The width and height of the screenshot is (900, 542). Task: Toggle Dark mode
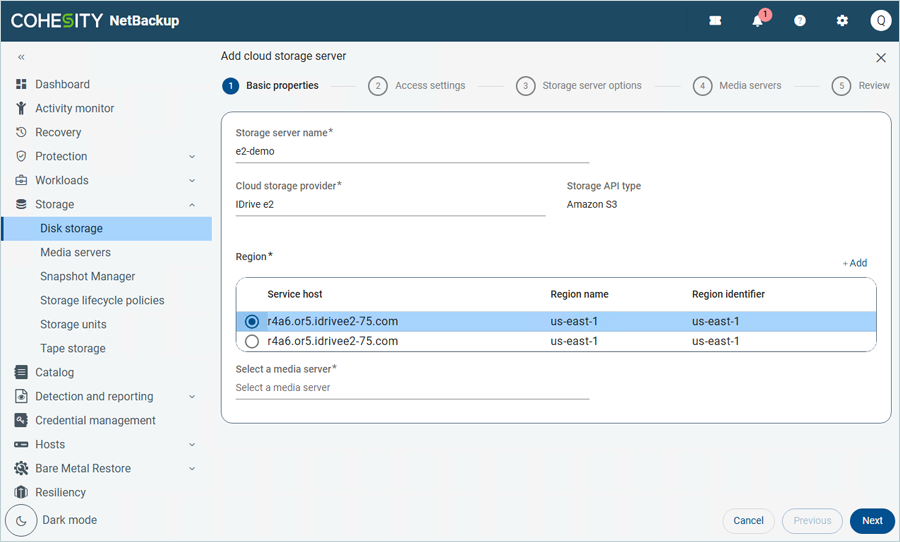click(22, 520)
